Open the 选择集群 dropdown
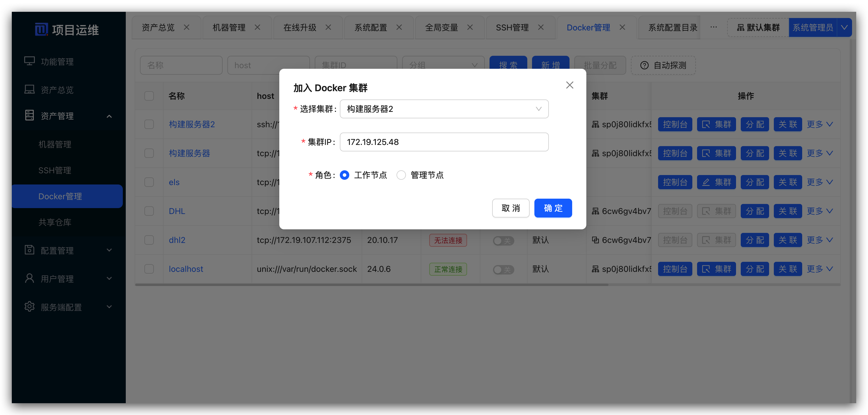Screen dimensions: 868x415 (x=444, y=109)
